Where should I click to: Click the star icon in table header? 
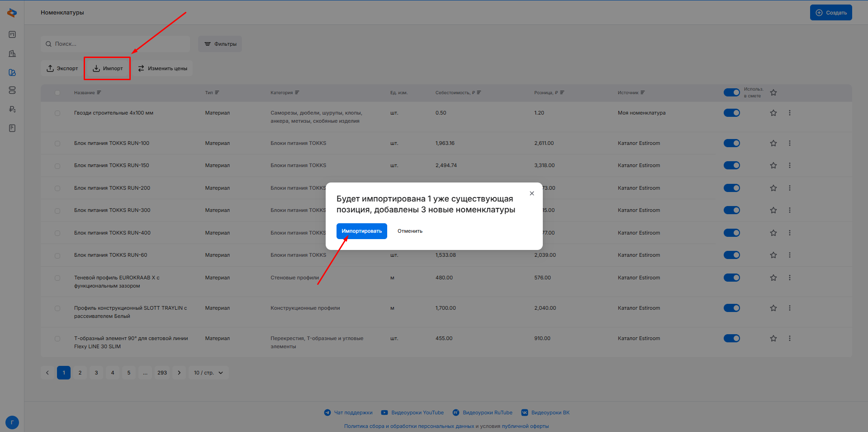pos(773,92)
